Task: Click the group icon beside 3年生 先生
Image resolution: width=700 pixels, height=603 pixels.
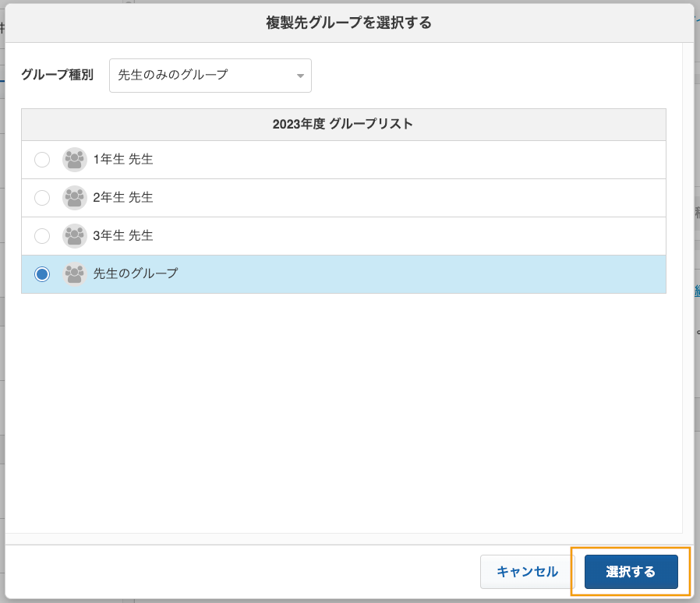Action: 75,236
